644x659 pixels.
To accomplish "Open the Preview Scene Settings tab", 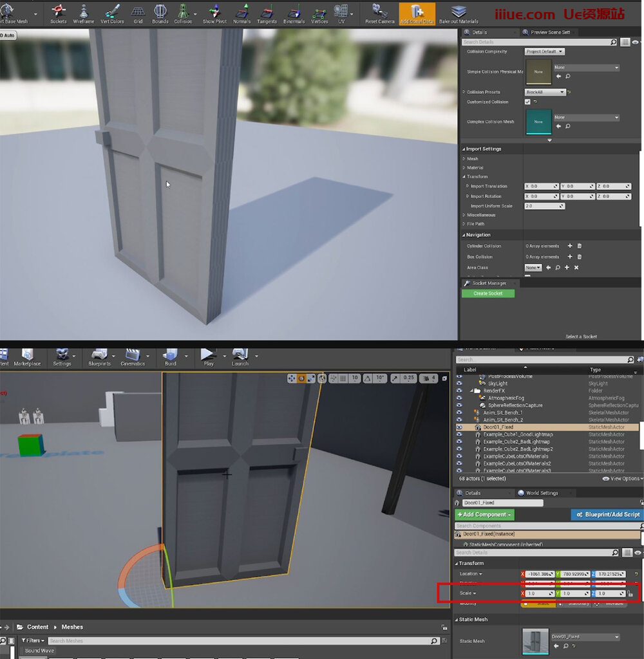I will pos(549,32).
